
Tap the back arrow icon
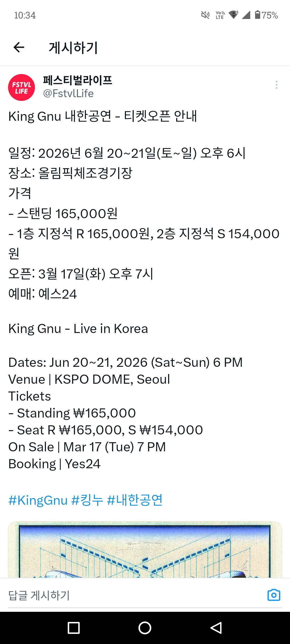19,47
